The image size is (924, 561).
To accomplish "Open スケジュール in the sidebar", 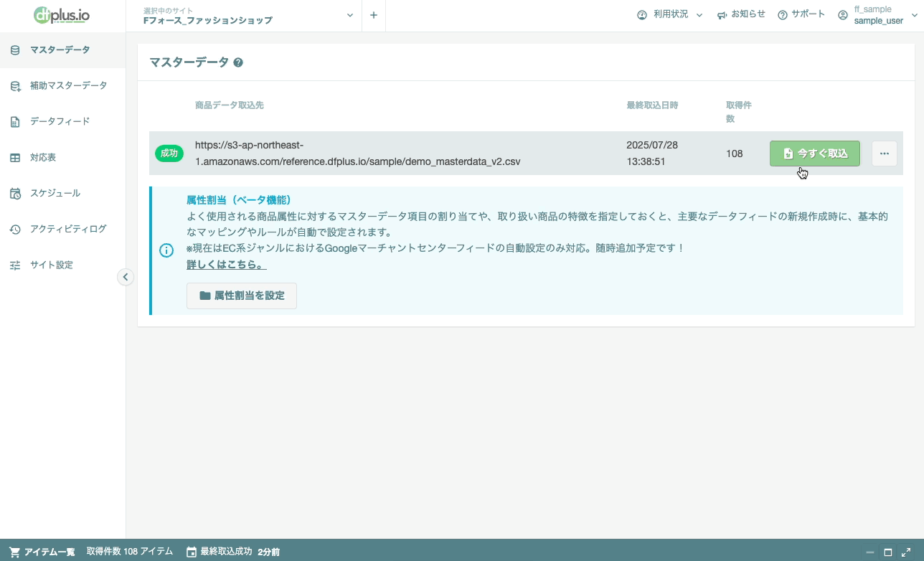I will (62, 194).
